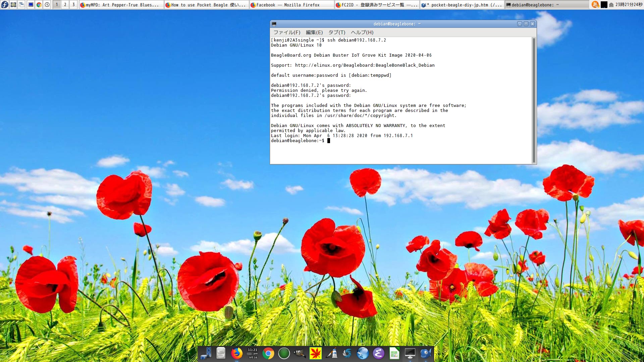Click the mail envelope icon in system tray
Screen dimensions: 644x362
611,4
